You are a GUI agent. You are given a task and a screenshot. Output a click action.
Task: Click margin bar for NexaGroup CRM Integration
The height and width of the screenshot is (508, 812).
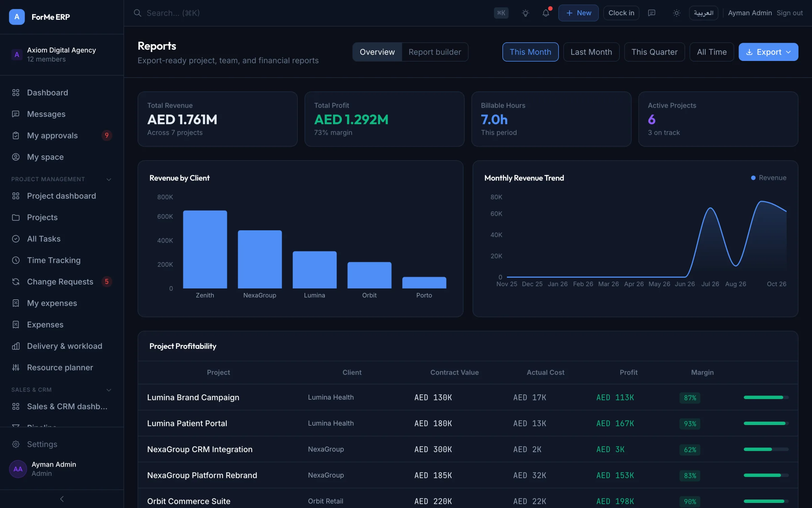[766, 449]
